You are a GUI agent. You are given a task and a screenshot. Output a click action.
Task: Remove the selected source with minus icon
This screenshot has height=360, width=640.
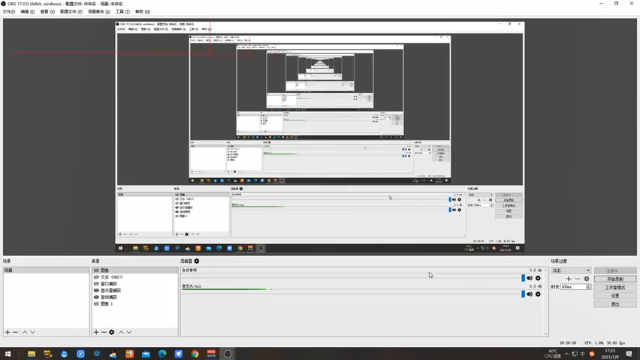coord(104,332)
